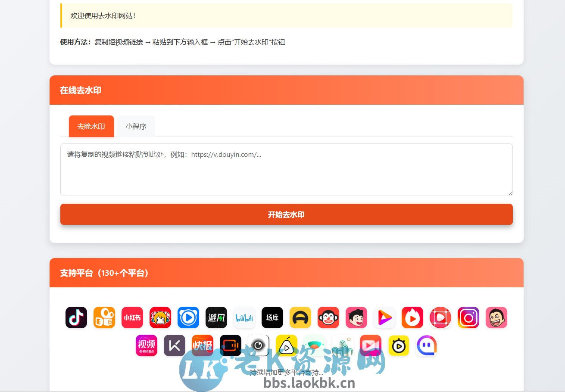Select the 去除水印 tab
Image resolution: width=565 pixels, height=392 pixels.
tap(91, 126)
